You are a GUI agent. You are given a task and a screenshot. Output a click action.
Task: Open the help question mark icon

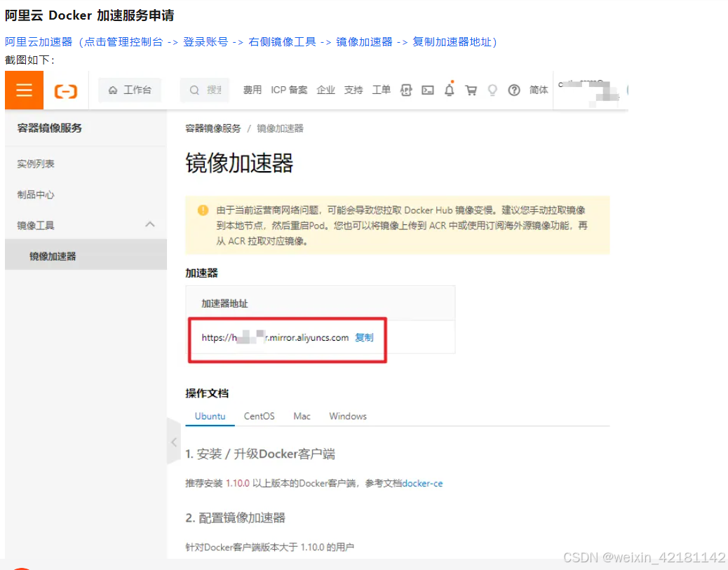coord(514,90)
